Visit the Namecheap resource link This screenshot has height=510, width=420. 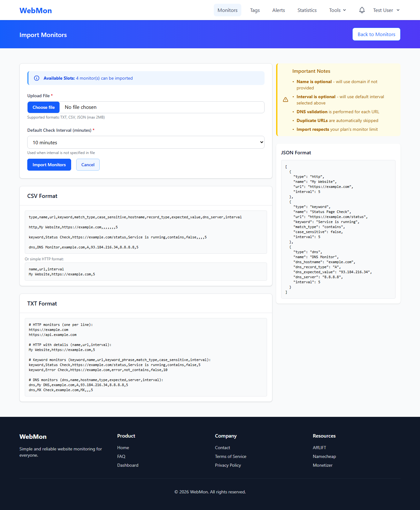(x=324, y=456)
